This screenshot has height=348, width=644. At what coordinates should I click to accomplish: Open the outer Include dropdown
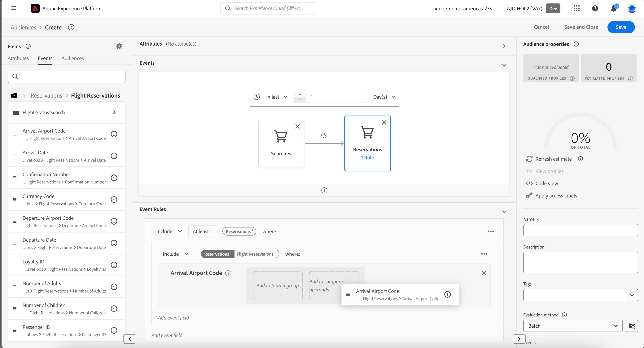click(169, 231)
